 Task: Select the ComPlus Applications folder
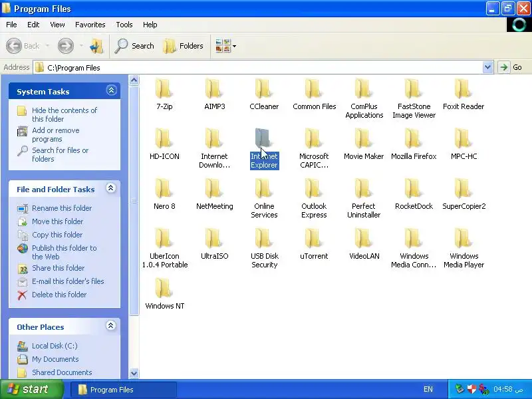[x=364, y=98]
